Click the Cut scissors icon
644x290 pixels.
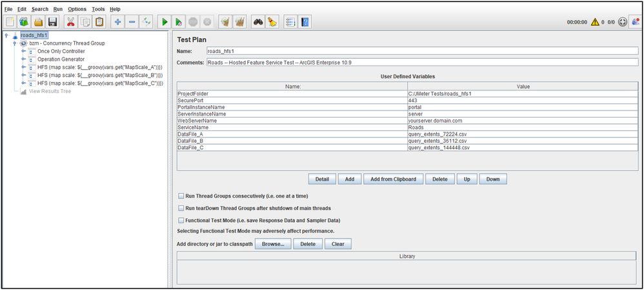[71, 22]
